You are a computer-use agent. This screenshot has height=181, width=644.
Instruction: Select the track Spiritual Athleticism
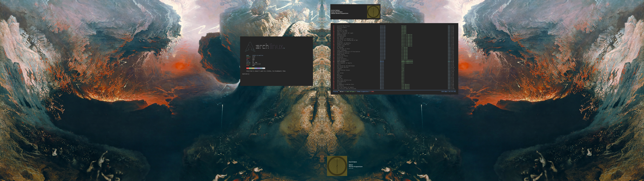click(344, 80)
